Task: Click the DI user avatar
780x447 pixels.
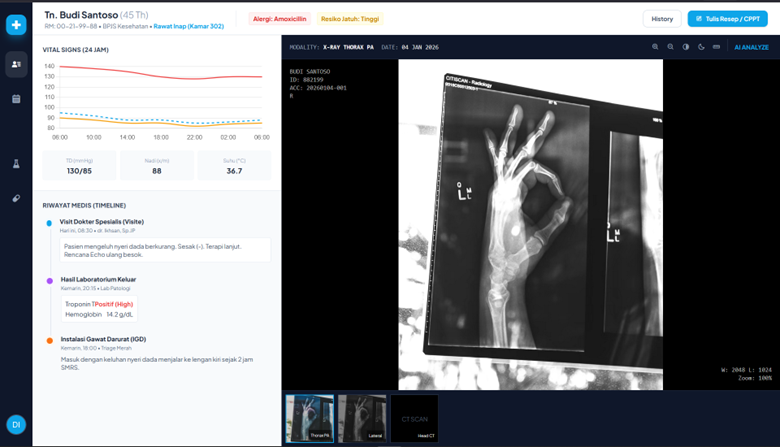Action: click(16, 425)
